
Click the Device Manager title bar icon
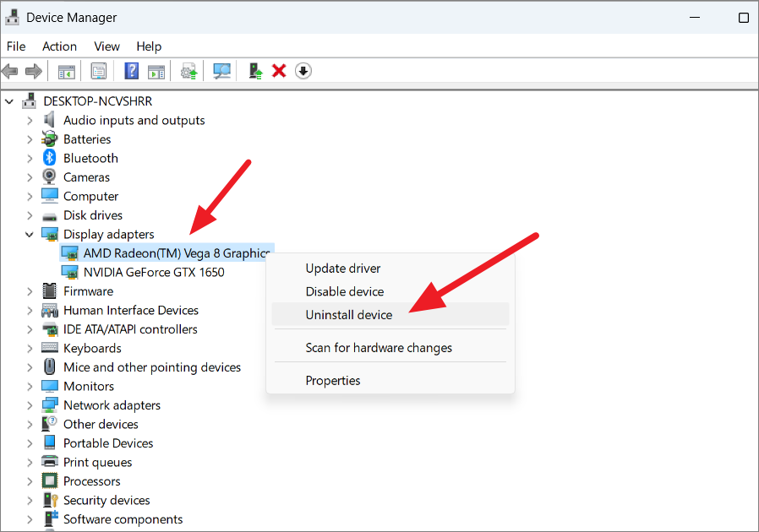(x=12, y=18)
